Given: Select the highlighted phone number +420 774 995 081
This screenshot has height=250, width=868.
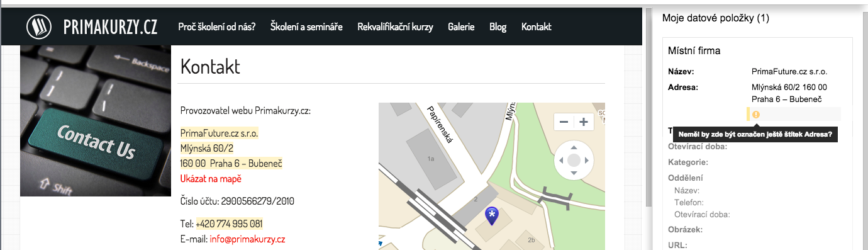Looking at the screenshot, I should pos(229,224).
